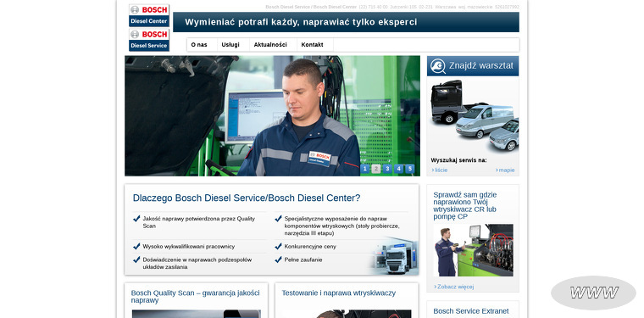Click the Dlaczego Bosch Diesel Service heading
The height and width of the screenshot is (318, 644).
pos(247,198)
